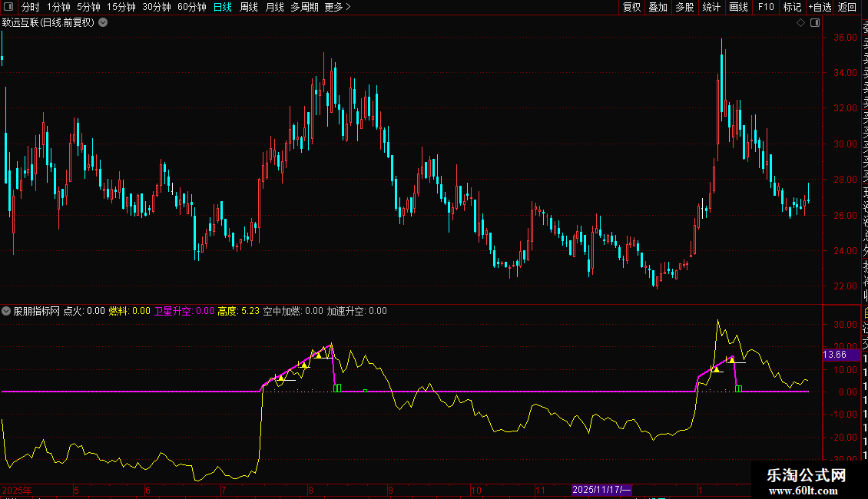Select the 多周期 multi-period tab
This screenshot has height=499, width=868.
click(x=304, y=7)
